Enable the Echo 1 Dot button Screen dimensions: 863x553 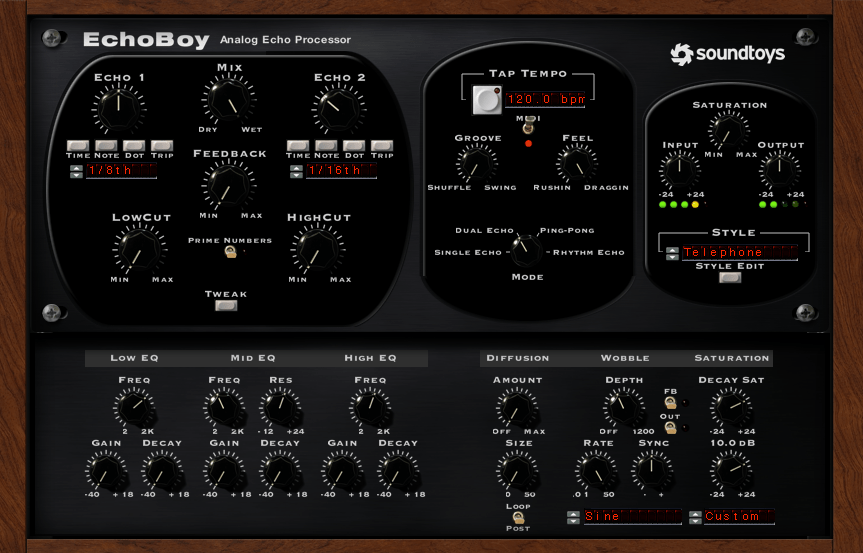coord(134,146)
